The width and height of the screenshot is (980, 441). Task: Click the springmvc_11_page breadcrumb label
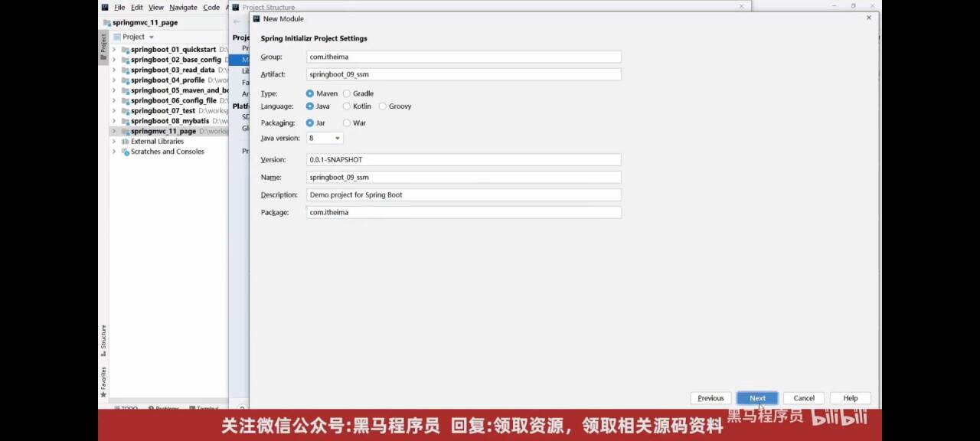coord(145,23)
